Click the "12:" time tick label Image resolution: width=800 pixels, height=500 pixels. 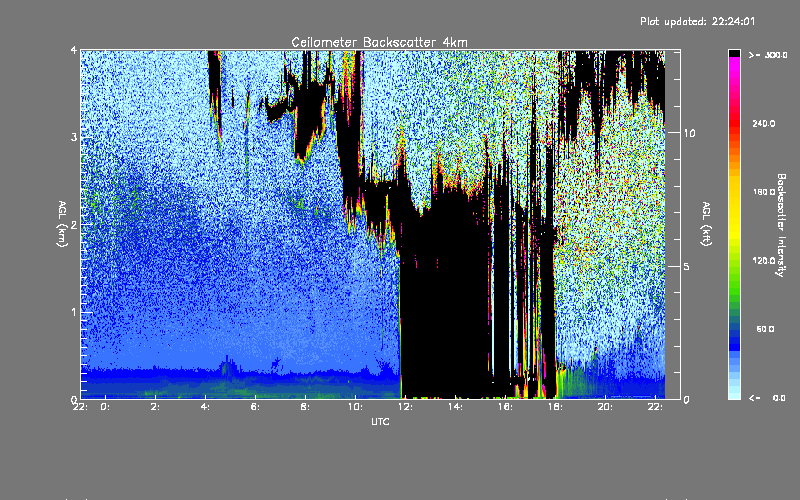[x=405, y=407]
